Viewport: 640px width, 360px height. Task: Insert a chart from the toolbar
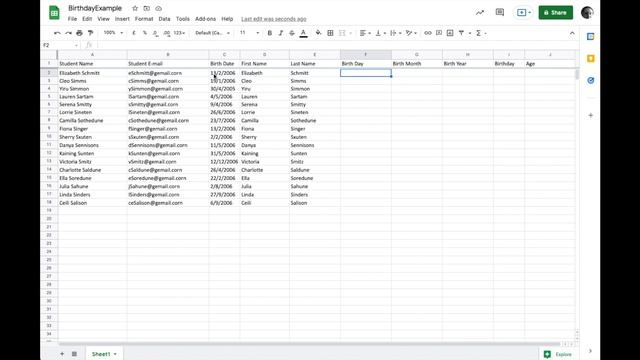450,33
